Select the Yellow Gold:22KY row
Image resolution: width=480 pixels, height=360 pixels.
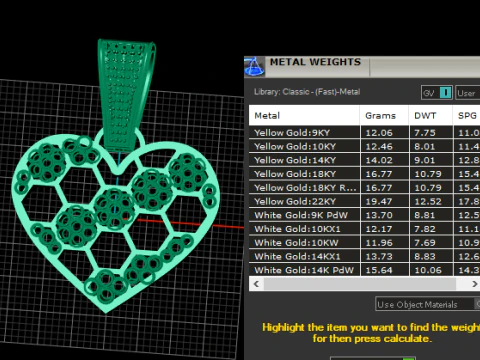[x=365, y=201]
